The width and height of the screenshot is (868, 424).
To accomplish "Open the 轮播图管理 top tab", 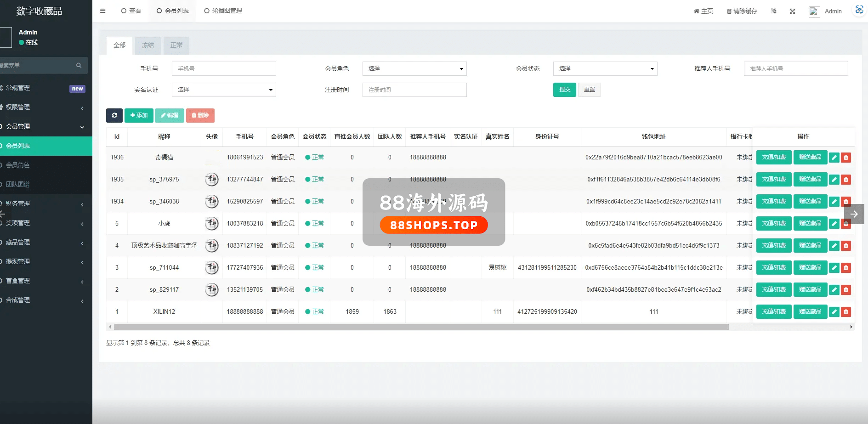I will point(223,11).
